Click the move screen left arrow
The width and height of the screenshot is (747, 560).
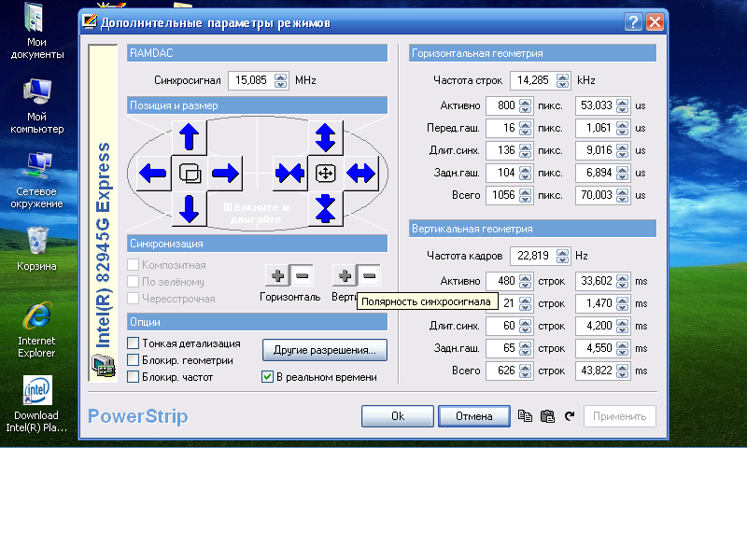pos(153,173)
